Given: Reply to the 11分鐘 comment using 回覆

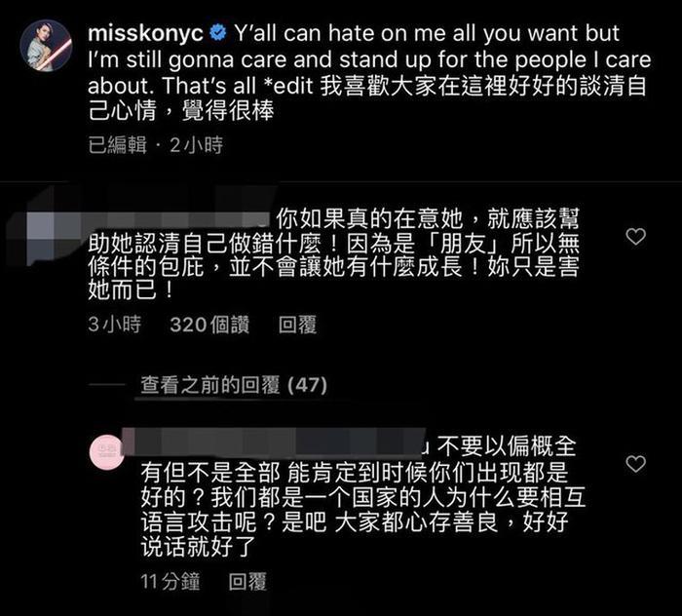Looking at the screenshot, I should 247,582.
